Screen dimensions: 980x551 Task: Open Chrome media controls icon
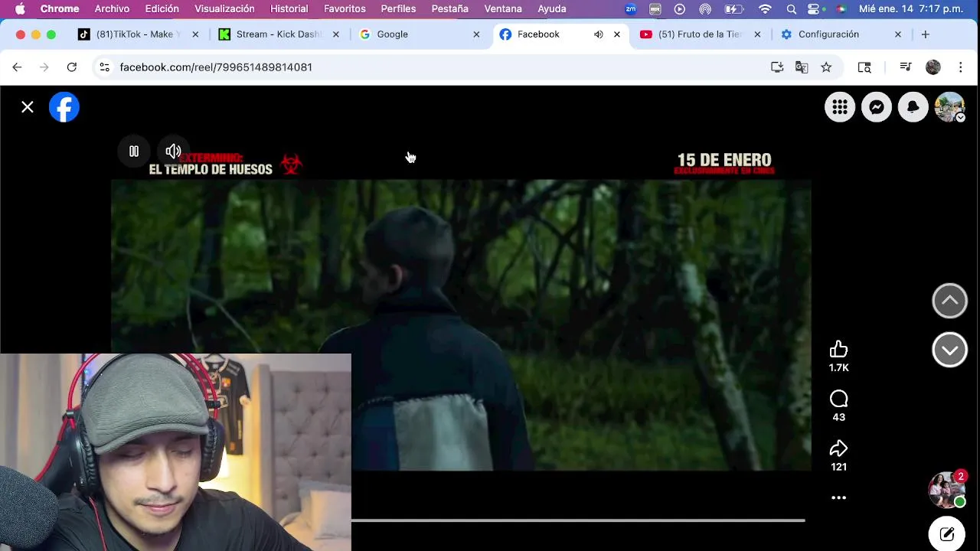tap(906, 67)
